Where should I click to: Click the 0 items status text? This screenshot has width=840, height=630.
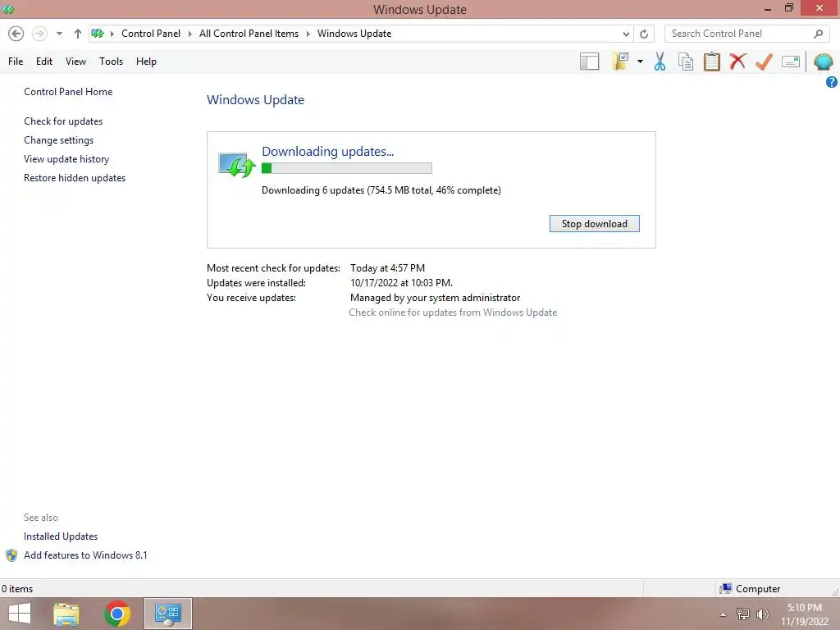coord(17,589)
